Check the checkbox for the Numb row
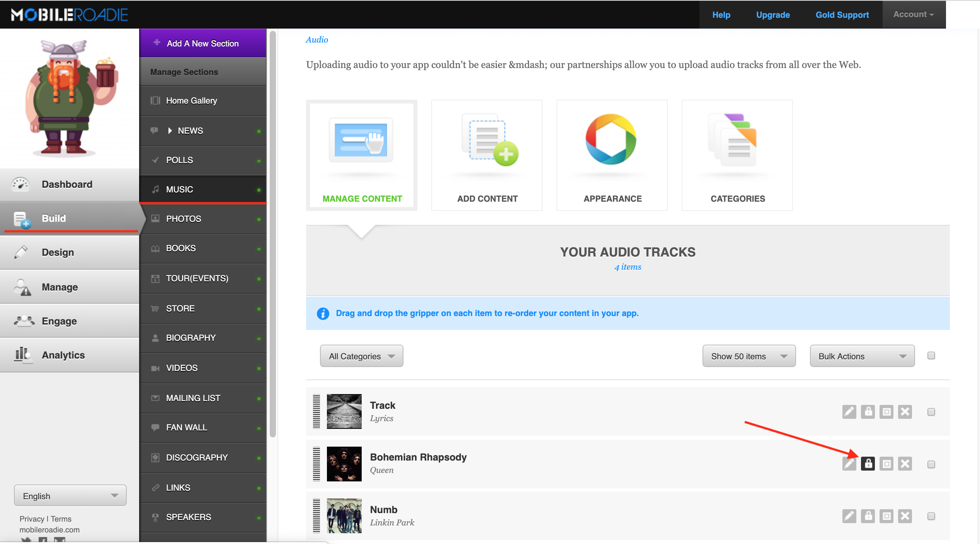980x544 pixels. pyautogui.click(x=931, y=516)
